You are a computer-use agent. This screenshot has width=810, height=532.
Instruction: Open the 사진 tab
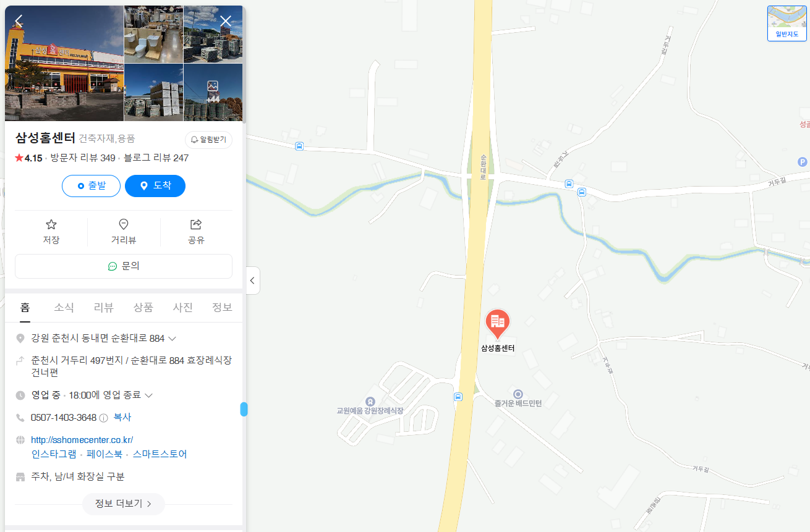pyautogui.click(x=183, y=308)
